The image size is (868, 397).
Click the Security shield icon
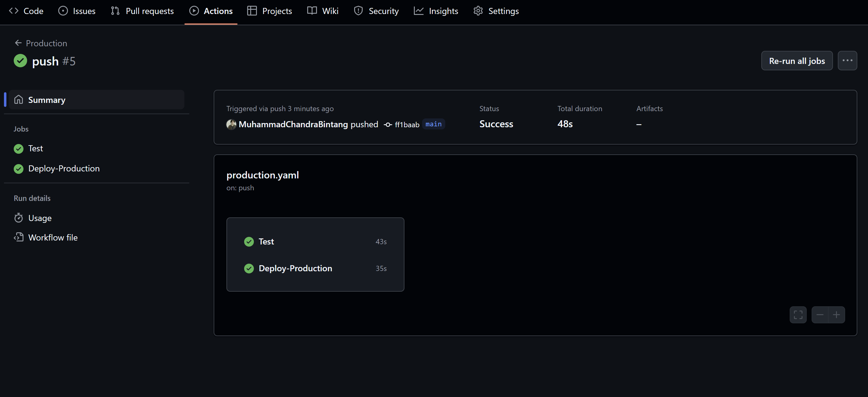[x=358, y=11]
